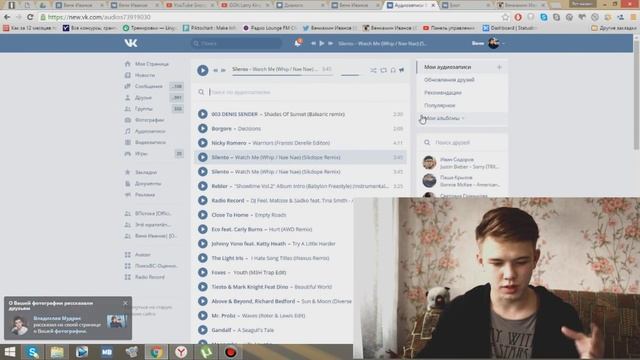Image resolution: width=640 pixels, height=360 pixels.
Task: Open Skype from taskbar
Action: tap(32, 352)
